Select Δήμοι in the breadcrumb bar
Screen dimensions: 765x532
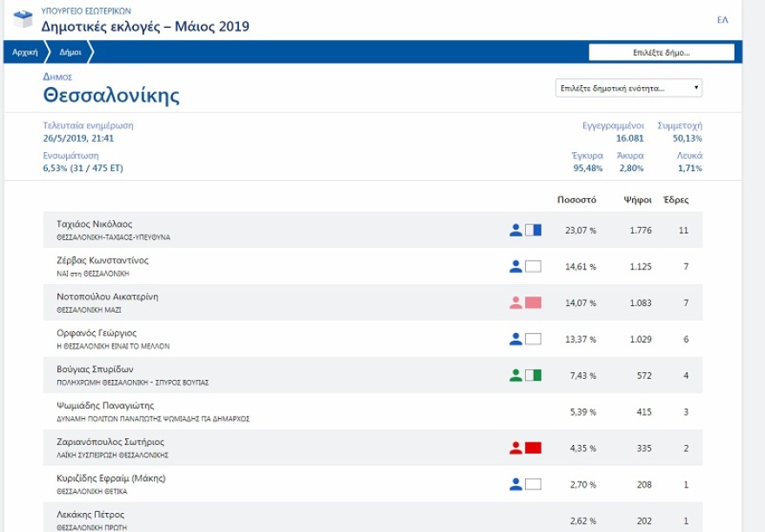click(71, 52)
